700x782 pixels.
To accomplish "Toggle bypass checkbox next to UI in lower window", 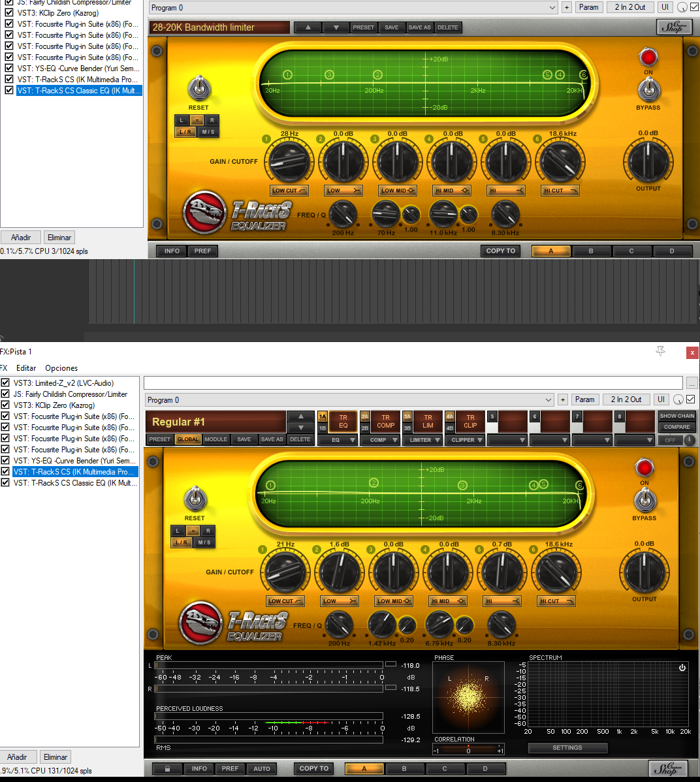I will [690, 399].
